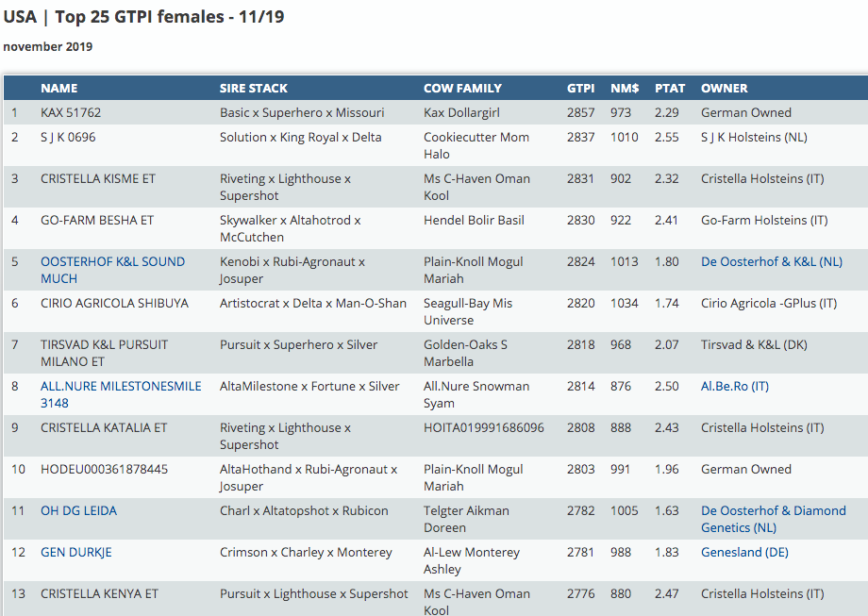Click the GTPI column header
868x616 pixels.
coord(580,89)
